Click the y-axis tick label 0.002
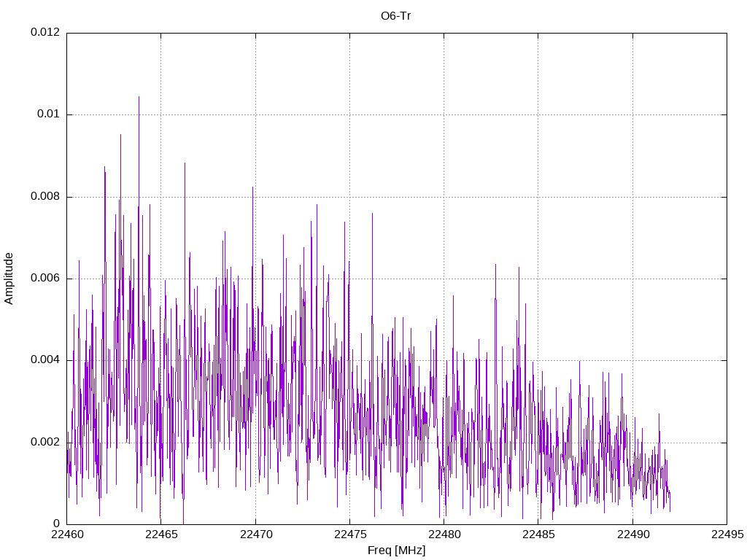This screenshot has width=747, height=560. (45, 443)
